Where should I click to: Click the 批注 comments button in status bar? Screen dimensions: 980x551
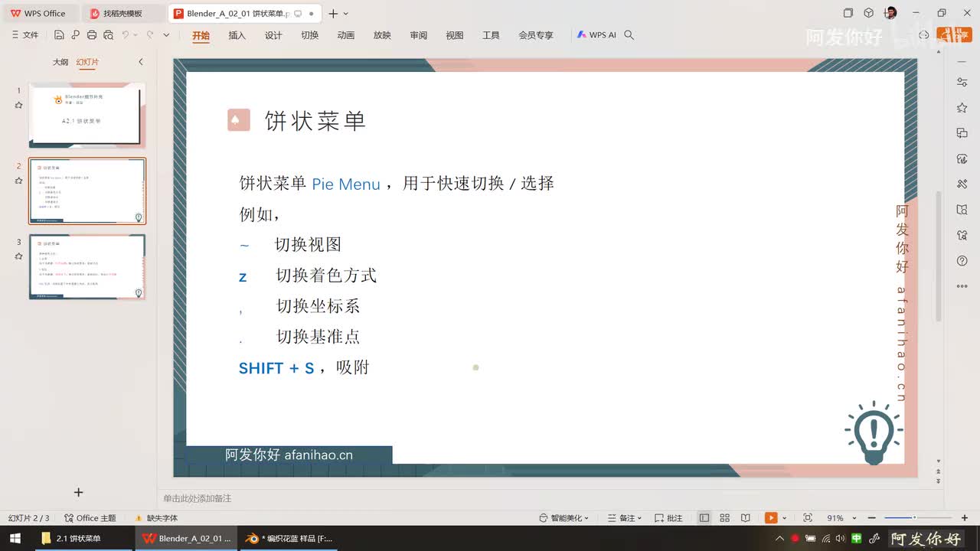tap(668, 518)
